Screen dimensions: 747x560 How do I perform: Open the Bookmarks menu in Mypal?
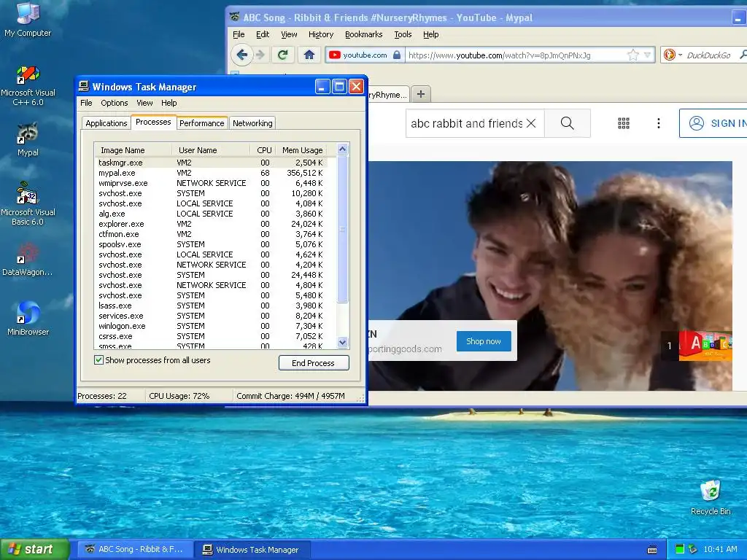(363, 34)
